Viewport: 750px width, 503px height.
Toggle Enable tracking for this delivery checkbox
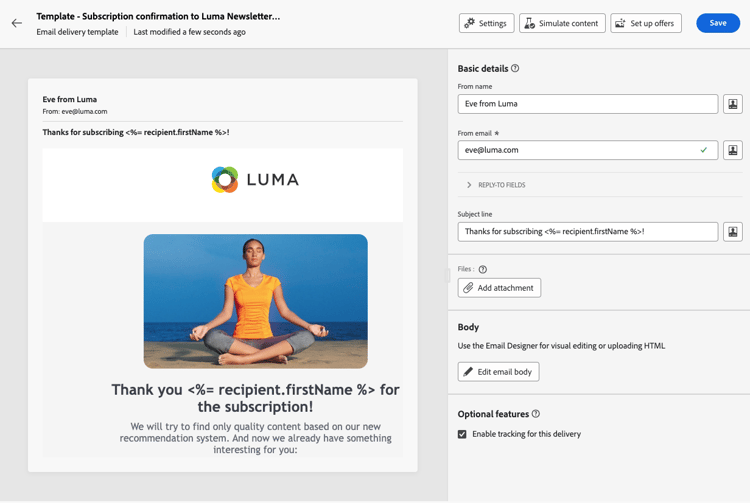pyautogui.click(x=462, y=434)
